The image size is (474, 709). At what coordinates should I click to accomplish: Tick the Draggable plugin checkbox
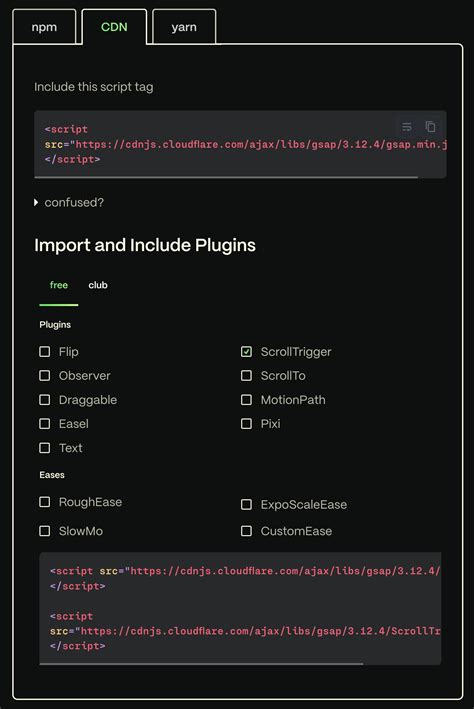(45, 400)
